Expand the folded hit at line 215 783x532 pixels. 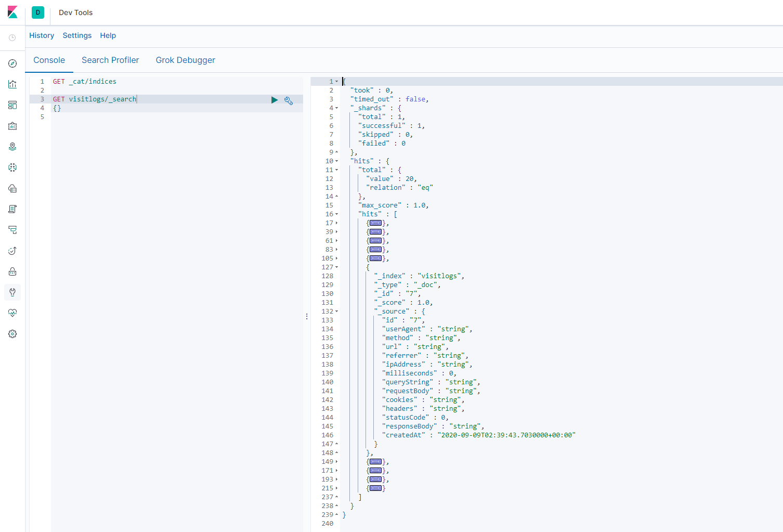pos(337,488)
